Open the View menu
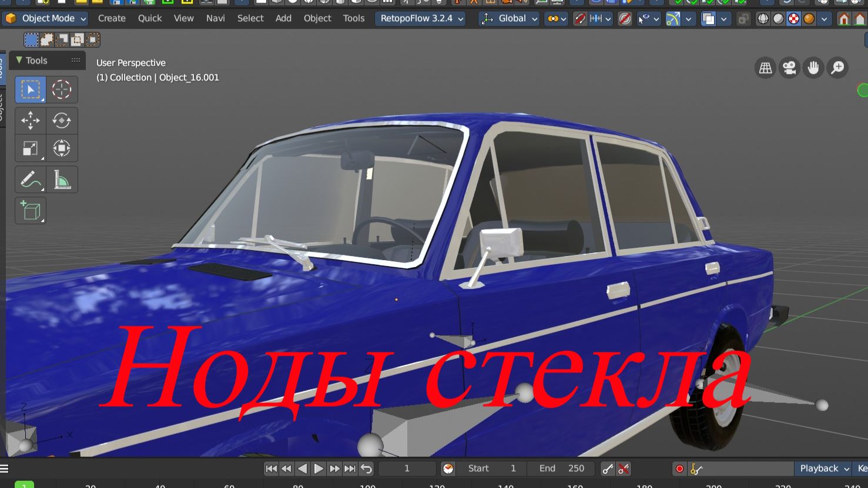Screen dimensions: 868x488 point(184,19)
